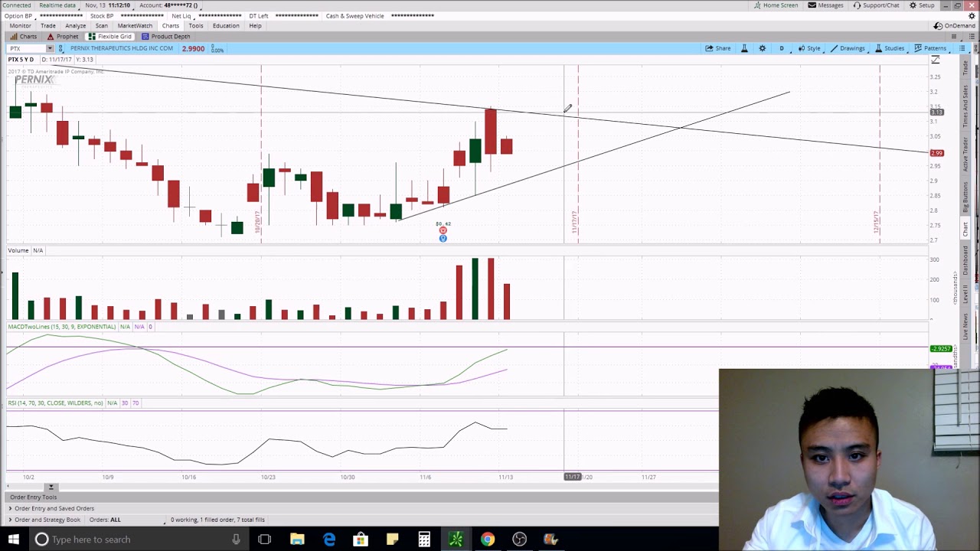This screenshot has width=980, height=551.
Task: Activate OnDemand mode
Action: coord(955,26)
